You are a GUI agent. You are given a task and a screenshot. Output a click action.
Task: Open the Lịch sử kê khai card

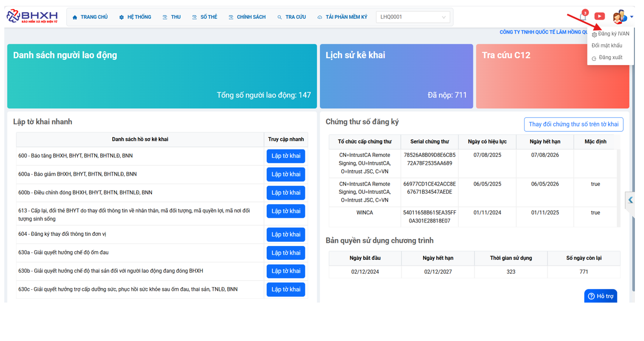pos(396,76)
